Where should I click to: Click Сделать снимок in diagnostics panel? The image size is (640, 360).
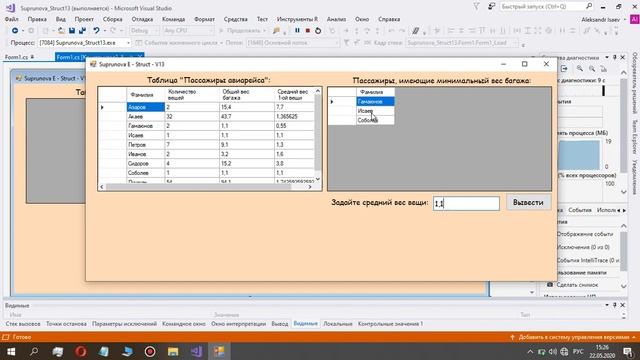pos(577,285)
